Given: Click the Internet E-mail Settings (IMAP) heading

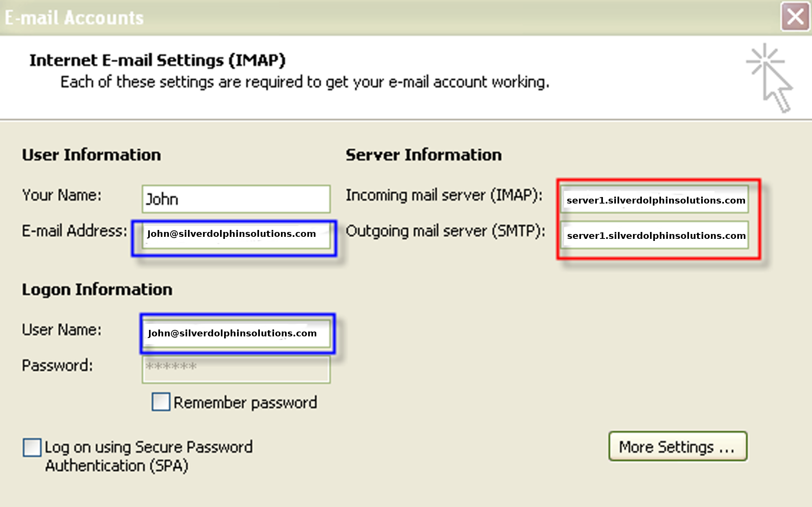Looking at the screenshot, I should 158,60.
